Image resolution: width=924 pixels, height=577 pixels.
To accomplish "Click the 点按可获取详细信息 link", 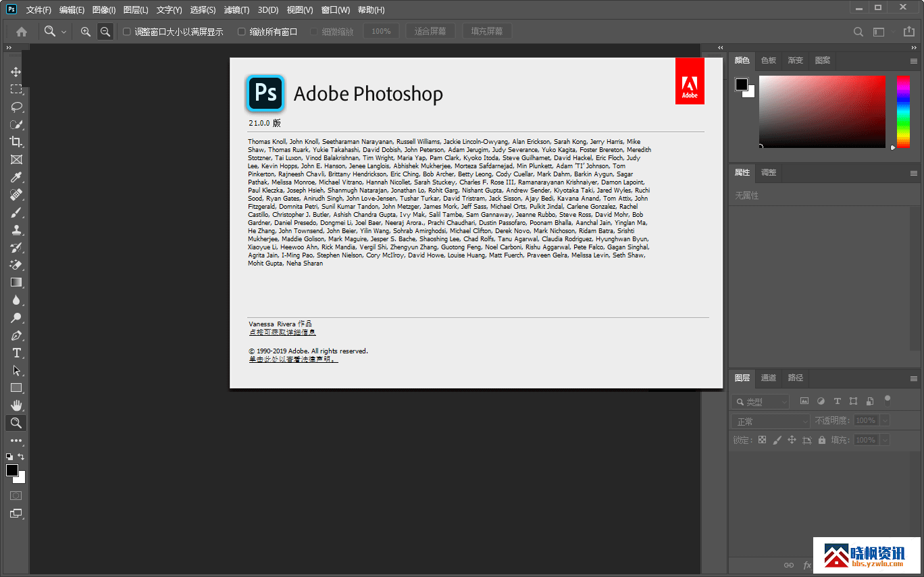I will (282, 332).
